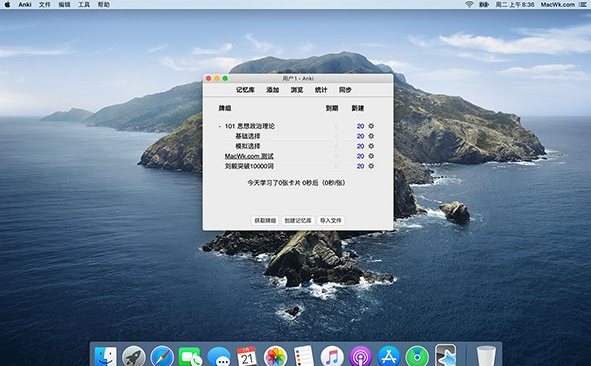Open the 浏览 card browser
The height and width of the screenshot is (366, 591).
click(x=297, y=90)
